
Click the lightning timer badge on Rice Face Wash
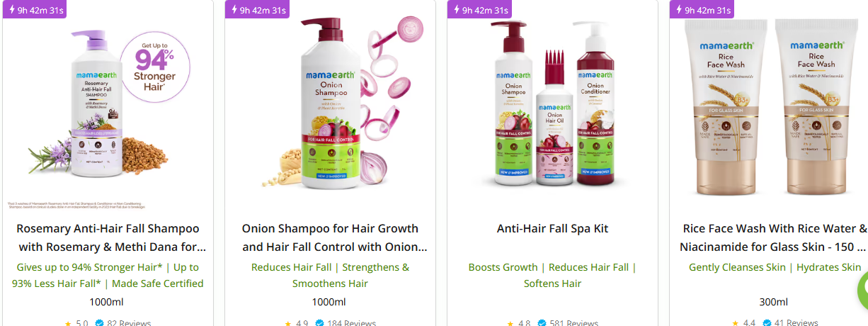(x=702, y=9)
